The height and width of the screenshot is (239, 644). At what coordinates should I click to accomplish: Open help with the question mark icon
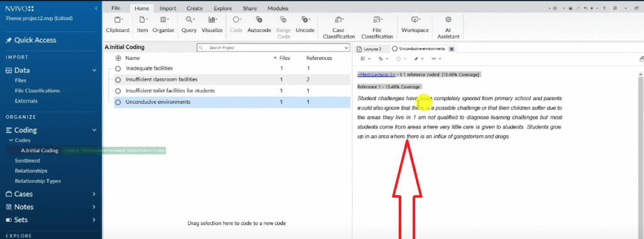point(604,8)
